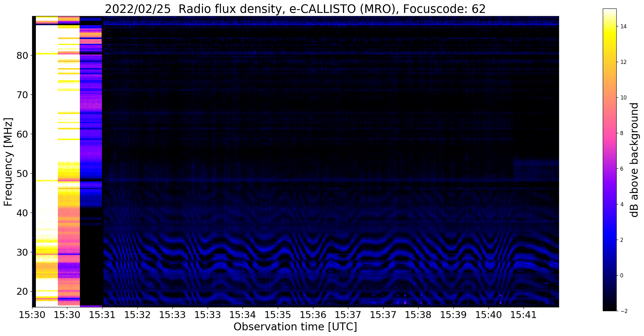644x336 pixels.
Task: Click the plot title mentioning e-CALLISTO (MRO)
Action: click(295, 9)
